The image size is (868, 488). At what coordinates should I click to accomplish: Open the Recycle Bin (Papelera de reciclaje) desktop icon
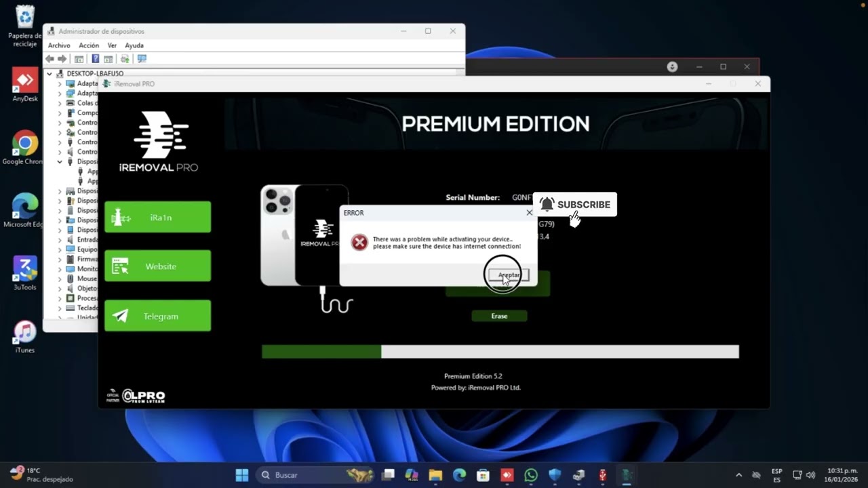coord(25,26)
